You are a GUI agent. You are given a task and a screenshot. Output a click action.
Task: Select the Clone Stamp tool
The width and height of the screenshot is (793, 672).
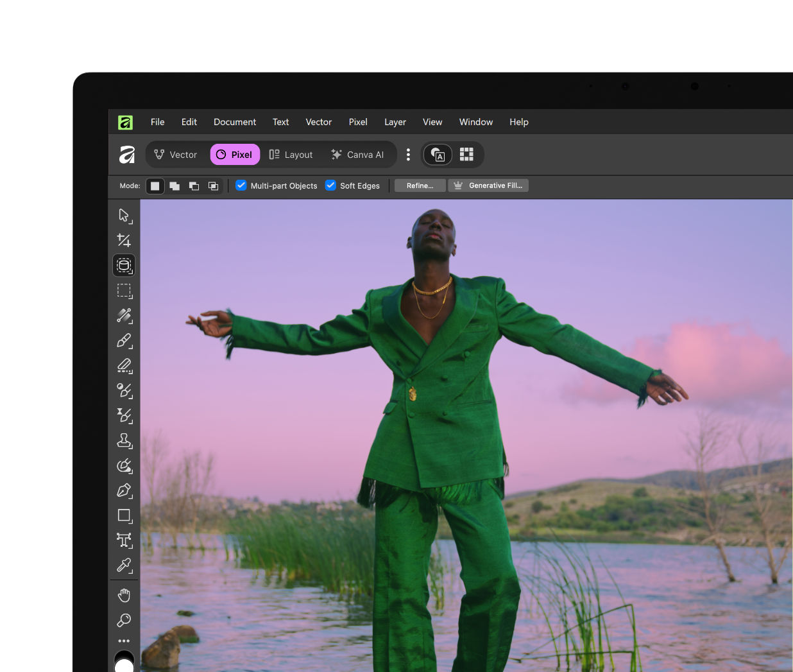[x=124, y=440]
